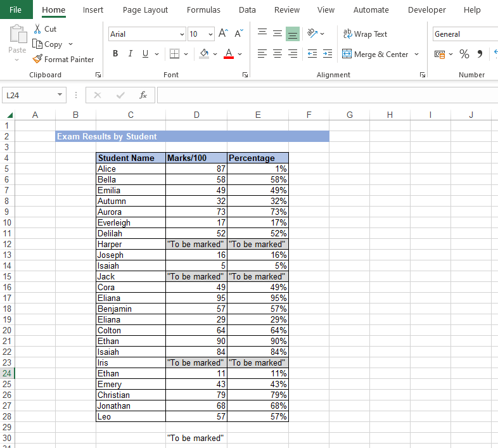Switch to the Formulas ribbon tab
Viewport: 498px width, 448px height.
(203, 10)
